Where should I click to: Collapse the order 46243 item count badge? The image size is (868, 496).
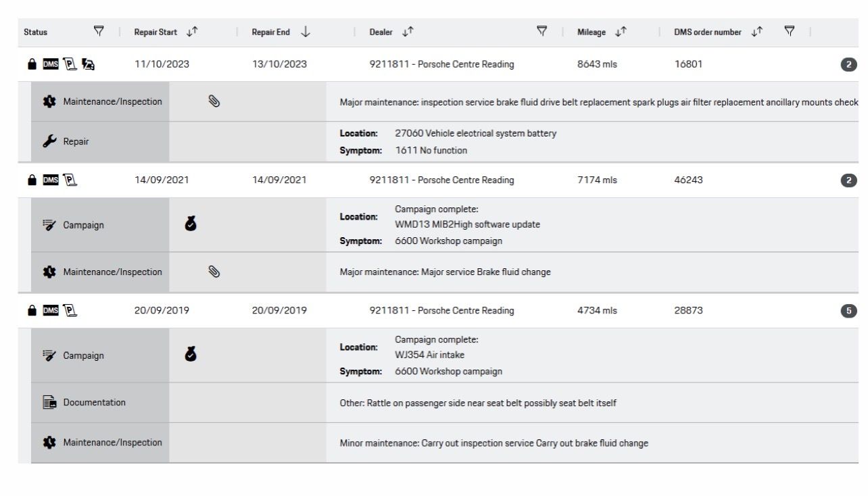pyautogui.click(x=850, y=180)
